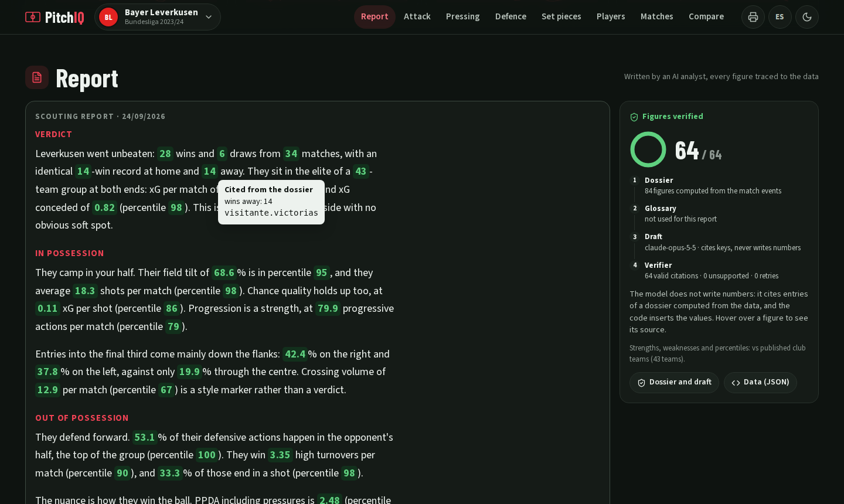Select the Report tab
This screenshot has width=844, height=504.
375,16
